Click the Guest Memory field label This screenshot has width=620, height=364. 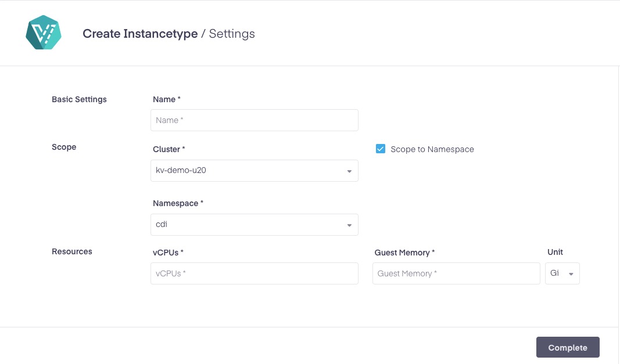(x=404, y=253)
